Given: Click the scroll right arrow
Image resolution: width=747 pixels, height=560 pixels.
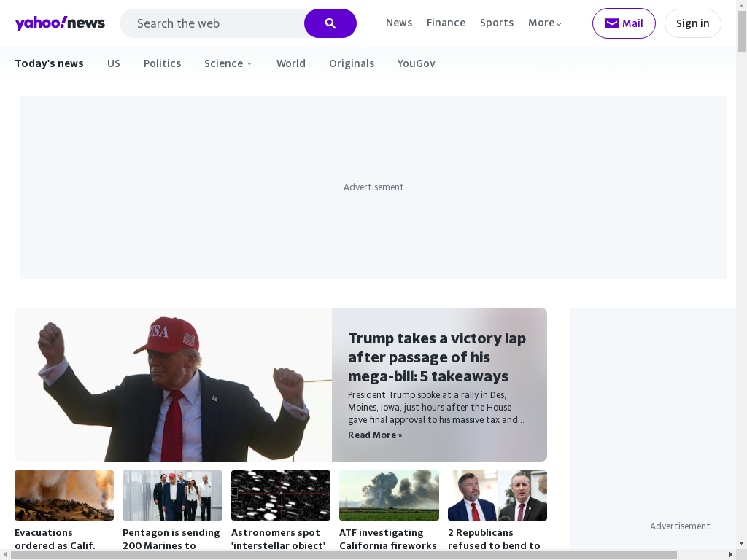Looking at the screenshot, I should 731,555.
